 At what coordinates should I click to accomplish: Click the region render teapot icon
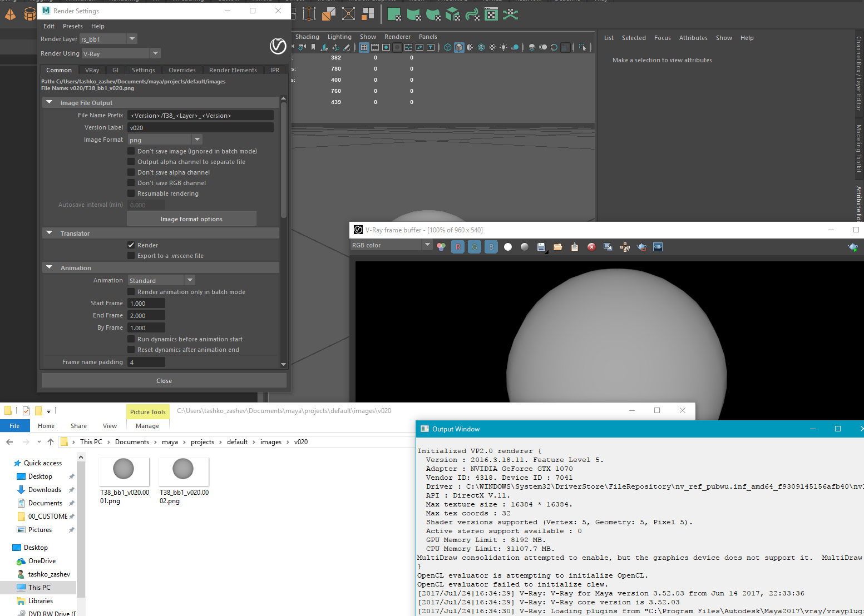(641, 247)
